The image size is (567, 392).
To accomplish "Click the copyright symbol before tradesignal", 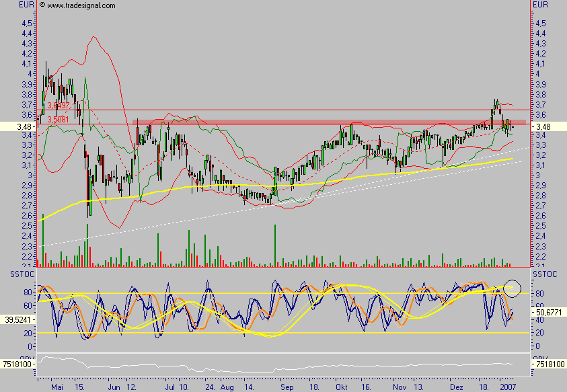I will point(42,5).
